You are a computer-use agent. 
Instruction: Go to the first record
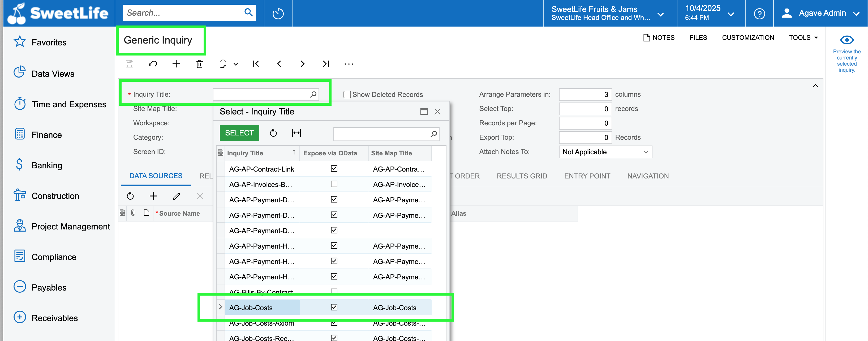tap(256, 64)
